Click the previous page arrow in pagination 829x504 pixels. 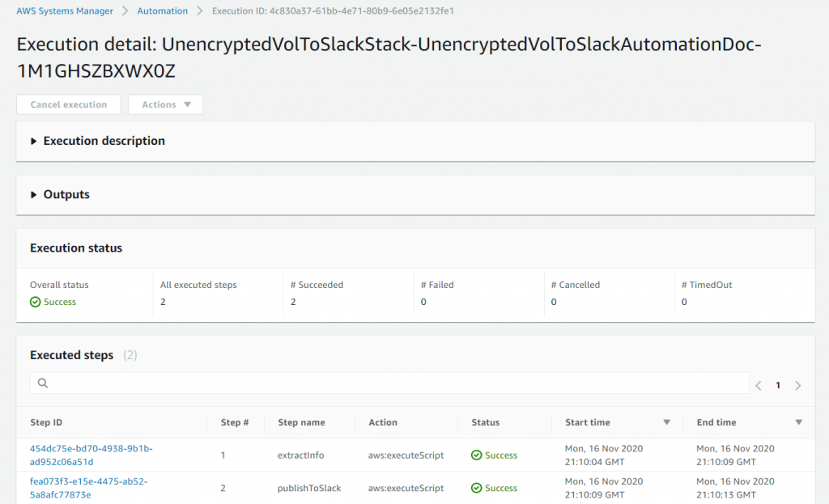point(758,385)
